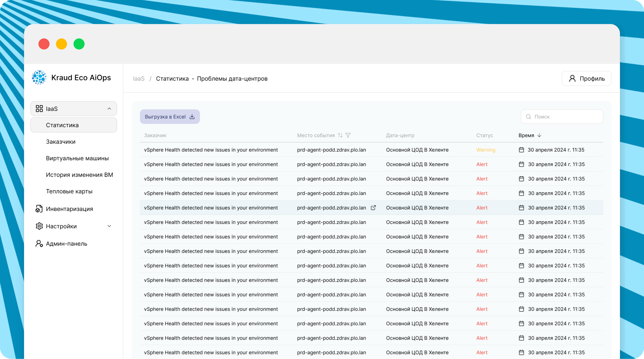Image resolution: width=644 pixels, height=359 pixels.
Task: Click the Админ-панель user-gear icon
Action: [x=39, y=244]
